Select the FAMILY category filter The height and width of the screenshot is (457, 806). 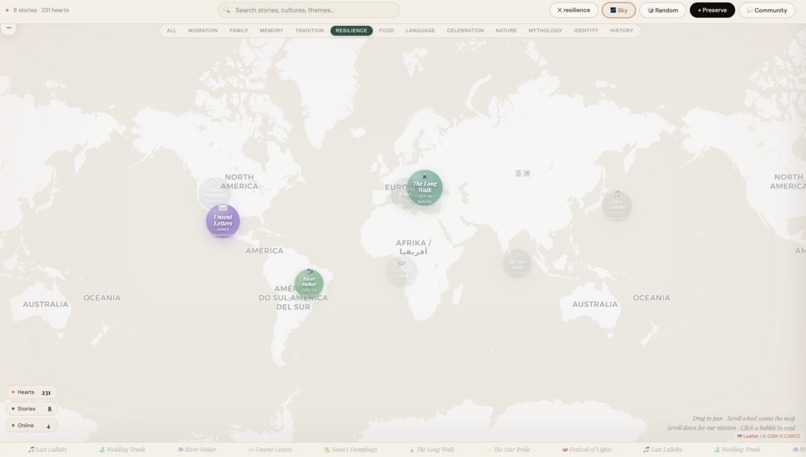coord(239,30)
